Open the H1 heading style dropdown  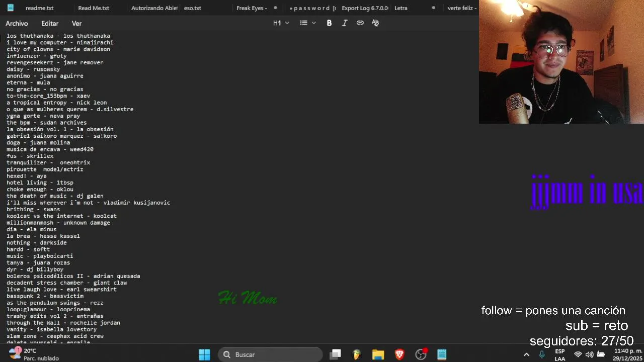coord(281,23)
